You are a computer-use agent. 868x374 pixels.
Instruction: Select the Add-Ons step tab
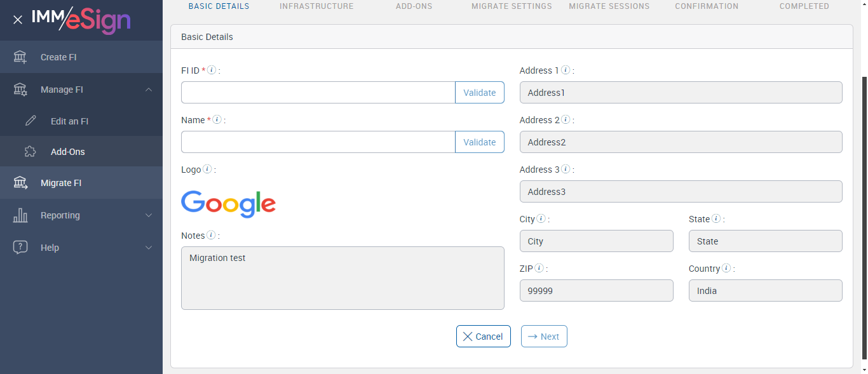click(x=413, y=6)
